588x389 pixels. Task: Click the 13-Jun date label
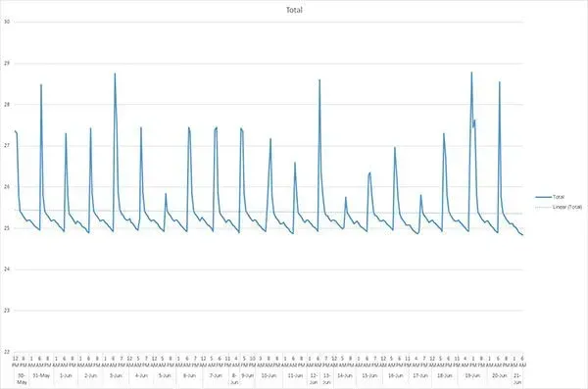coord(326,379)
